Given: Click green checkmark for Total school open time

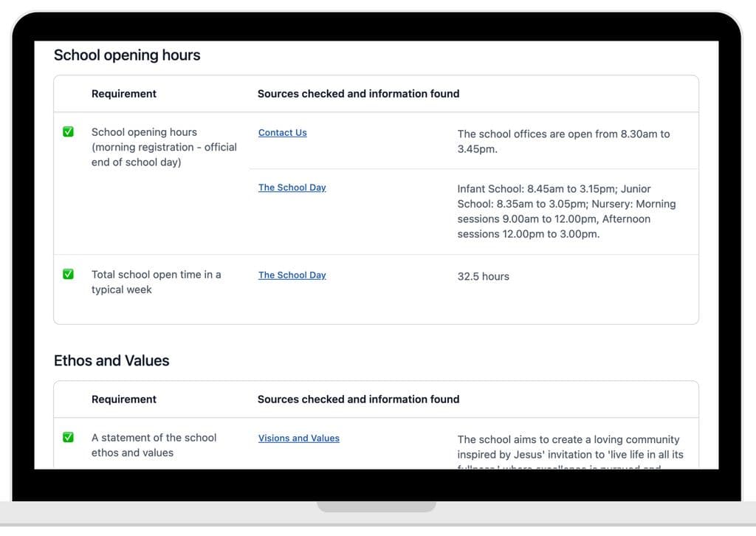Looking at the screenshot, I should (69, 274).
